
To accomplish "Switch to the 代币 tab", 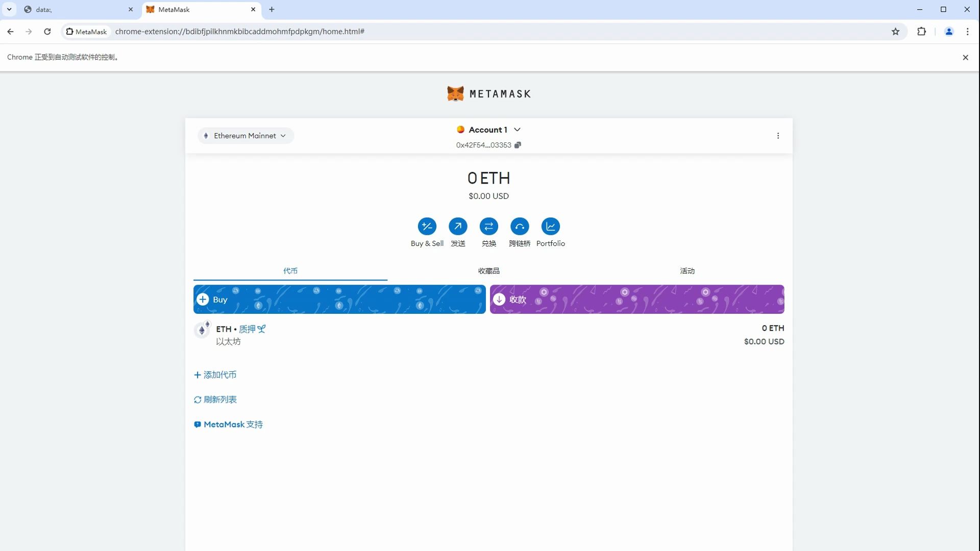I will tap(290, 271).
